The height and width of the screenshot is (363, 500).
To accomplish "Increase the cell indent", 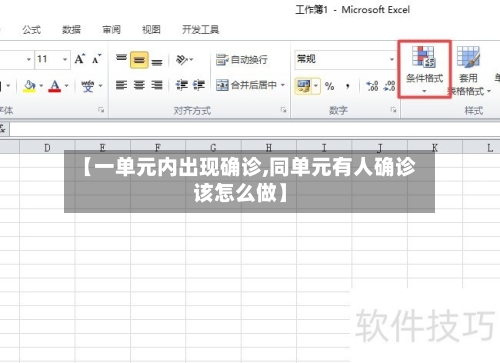I will (x=199, y=85).
